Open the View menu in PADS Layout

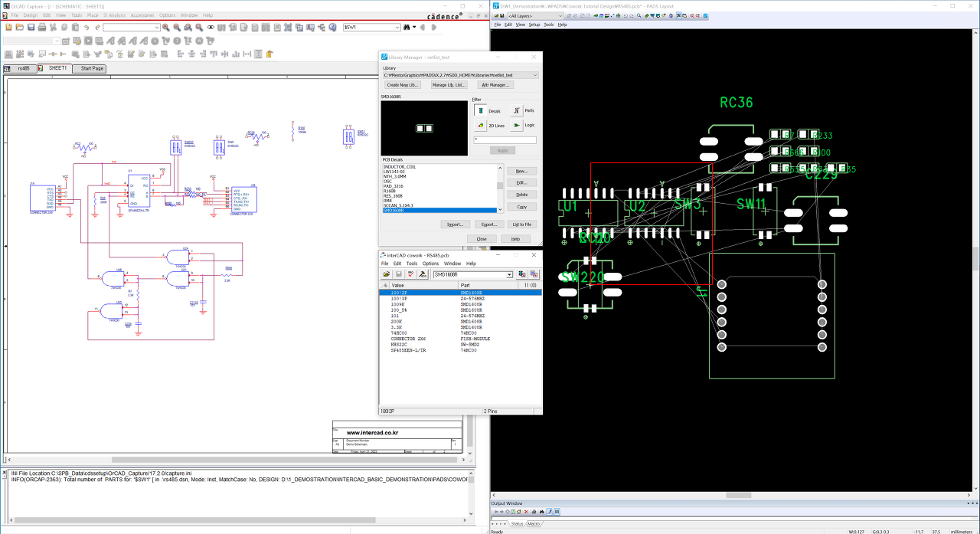(521, 25)
